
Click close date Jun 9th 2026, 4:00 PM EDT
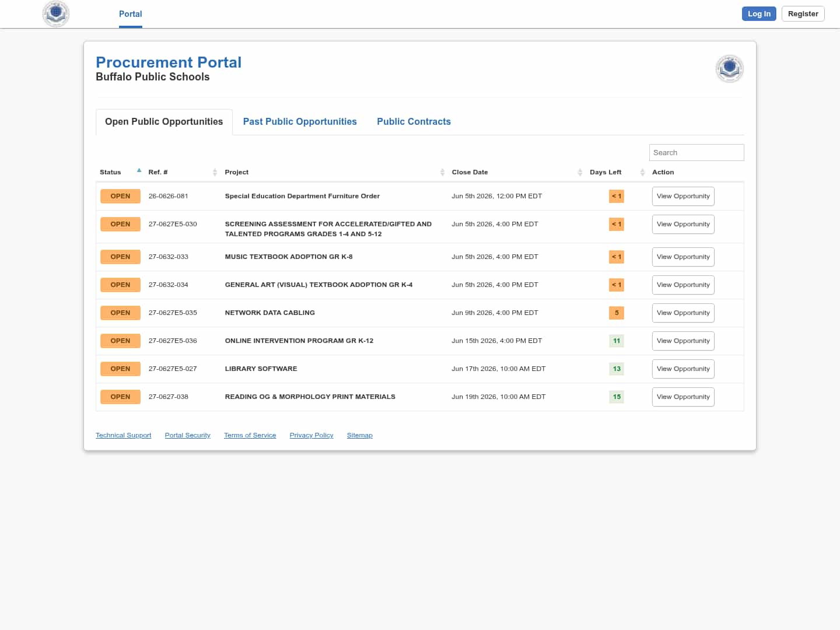pyautogui.click(x=495, y=313)
